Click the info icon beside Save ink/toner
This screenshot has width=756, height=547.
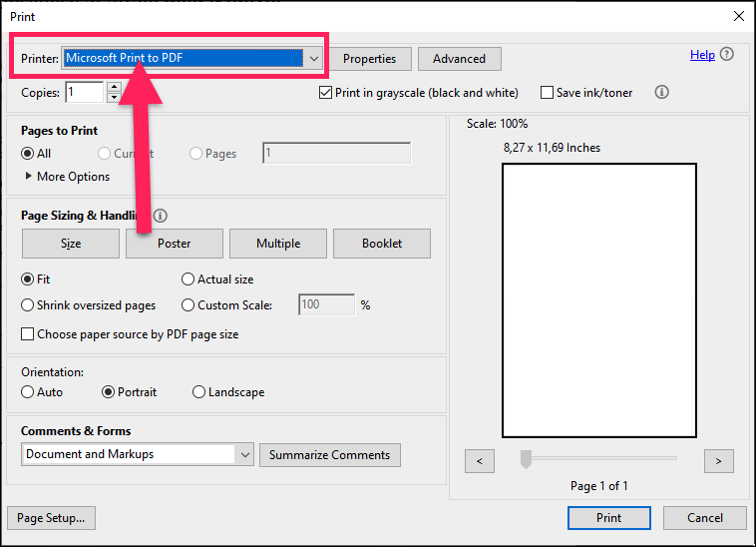point(661,92)
